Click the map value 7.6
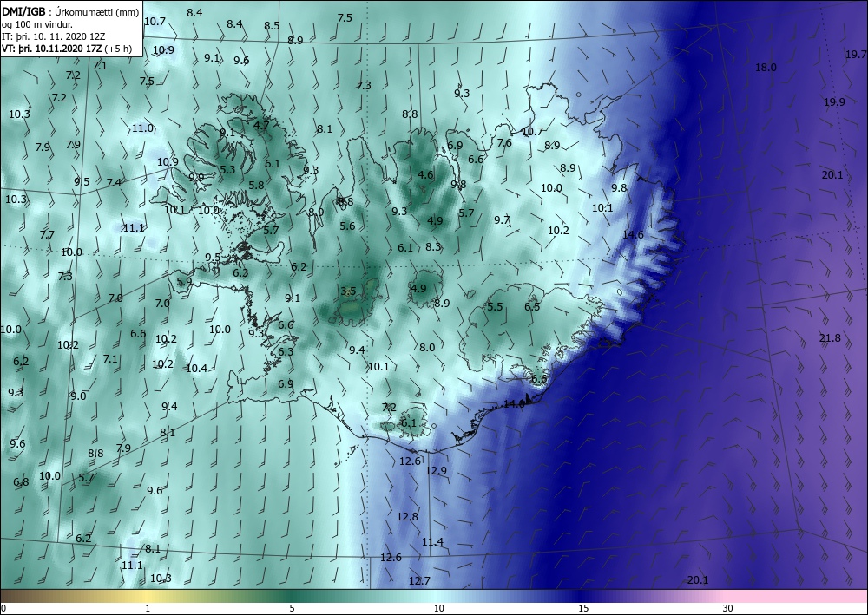 click(x=504, y=143)
